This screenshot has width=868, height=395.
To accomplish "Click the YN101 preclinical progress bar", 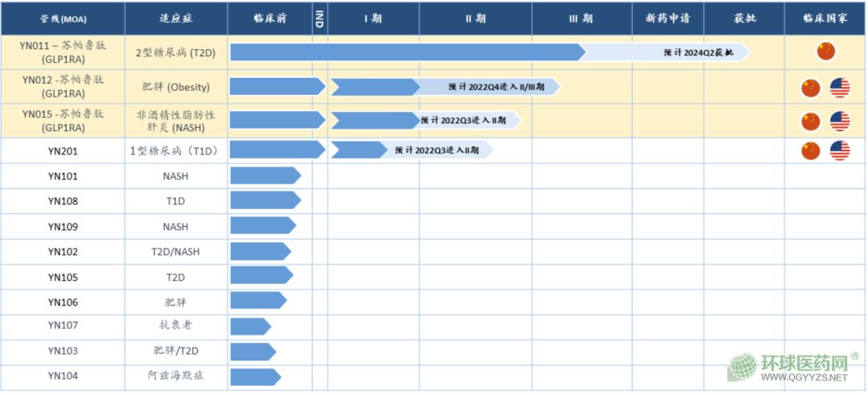I will pos(265,175).
